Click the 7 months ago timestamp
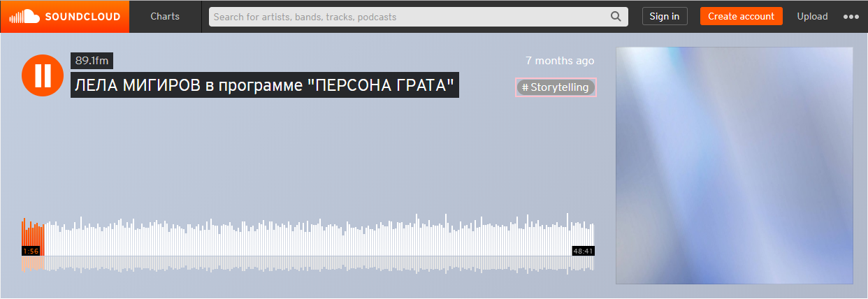868x299 pixels. tap(560, 61)
